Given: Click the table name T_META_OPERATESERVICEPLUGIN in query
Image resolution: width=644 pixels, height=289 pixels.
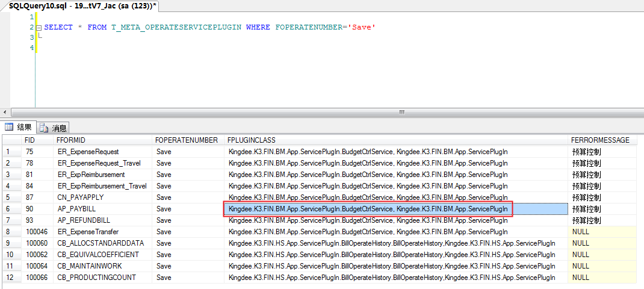Looking at the screenshot, I should pyautogui.click(x=176, y=28).
